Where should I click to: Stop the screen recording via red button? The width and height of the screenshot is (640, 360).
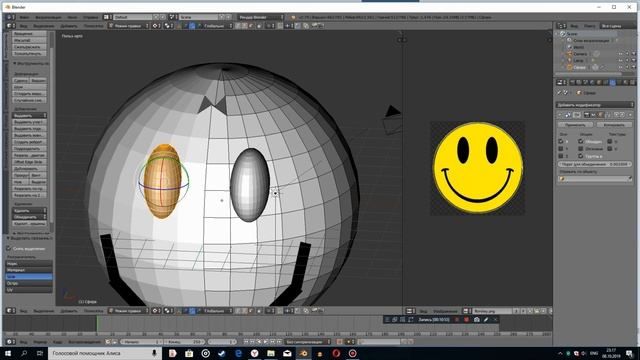click(x=466, y=320)
